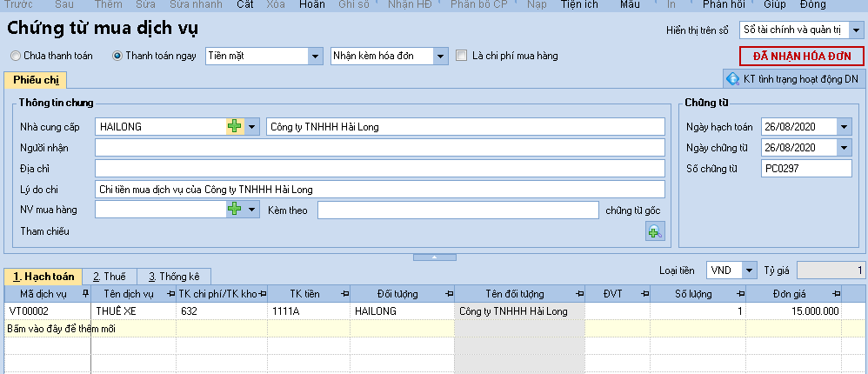Click the Số chứng từ field

[x=806, y=168]
